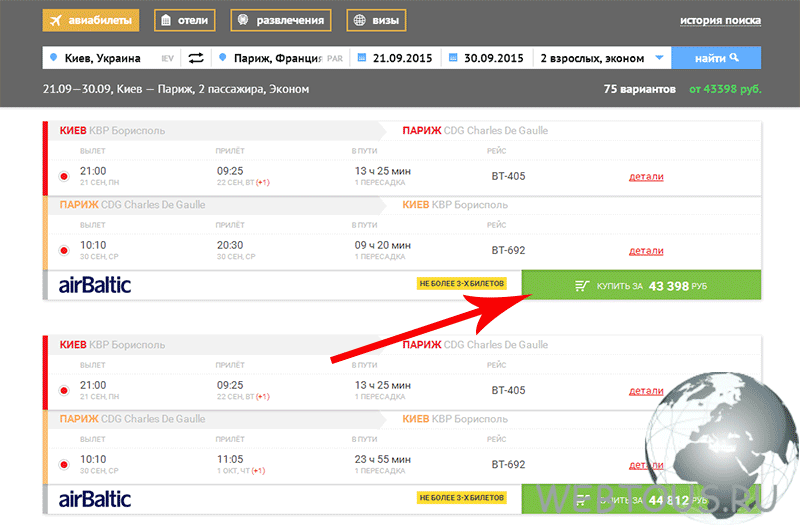Click the airBaltic logo in first result
The image size is (800, 525).
[x=95, y=285]
